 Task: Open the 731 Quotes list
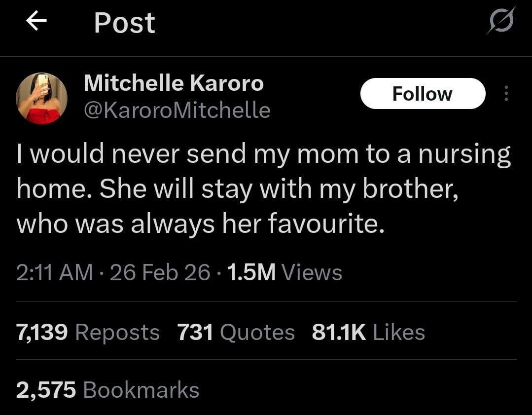(236, 332)
